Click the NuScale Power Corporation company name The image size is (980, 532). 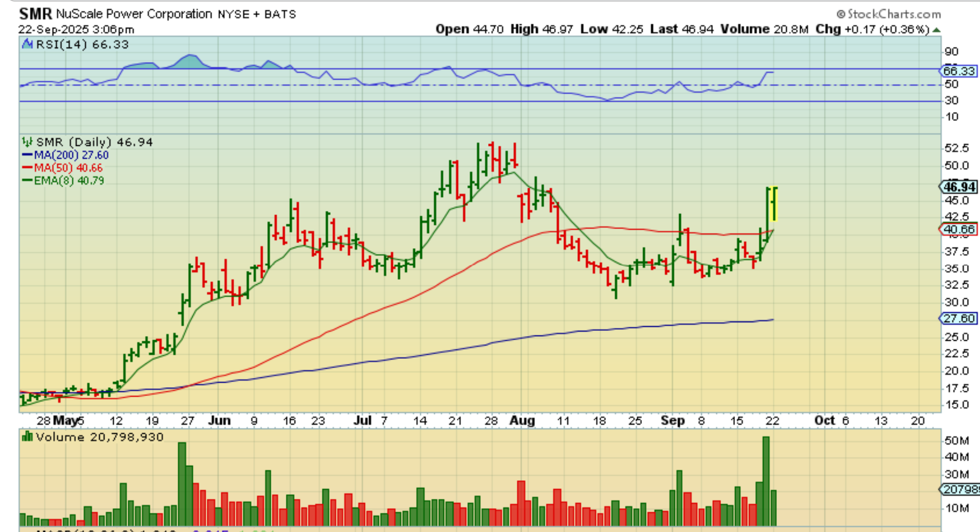[x=134, y=14]
